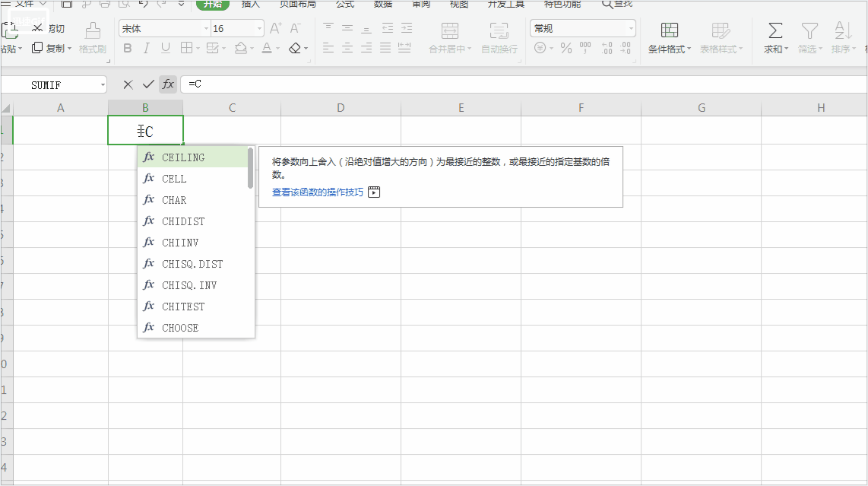Click the currency (¥) format icon
The image size is (868, 486).
click(540, 48)
